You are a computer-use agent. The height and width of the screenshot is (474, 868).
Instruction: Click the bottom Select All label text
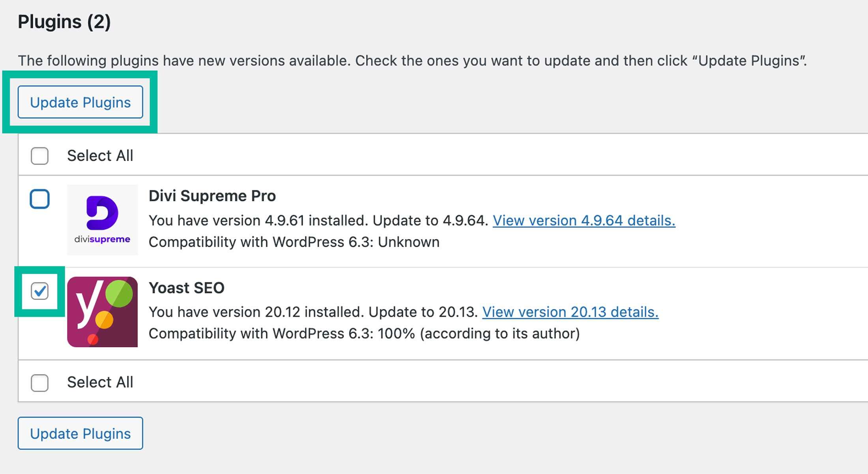tap(100, 382)
